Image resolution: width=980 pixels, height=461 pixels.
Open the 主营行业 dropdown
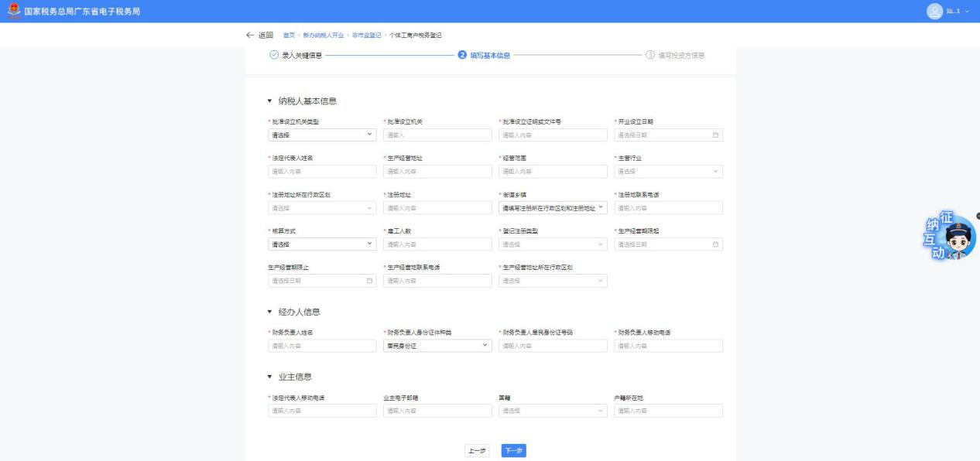pyautogui.click(x=668, y=172)
